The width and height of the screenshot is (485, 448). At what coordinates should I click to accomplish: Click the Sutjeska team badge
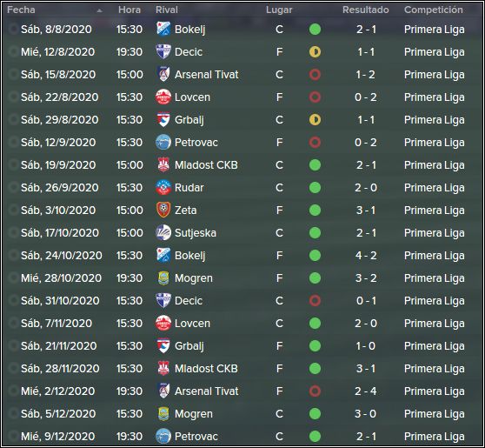pyautogui.click(x=163, y=232)
